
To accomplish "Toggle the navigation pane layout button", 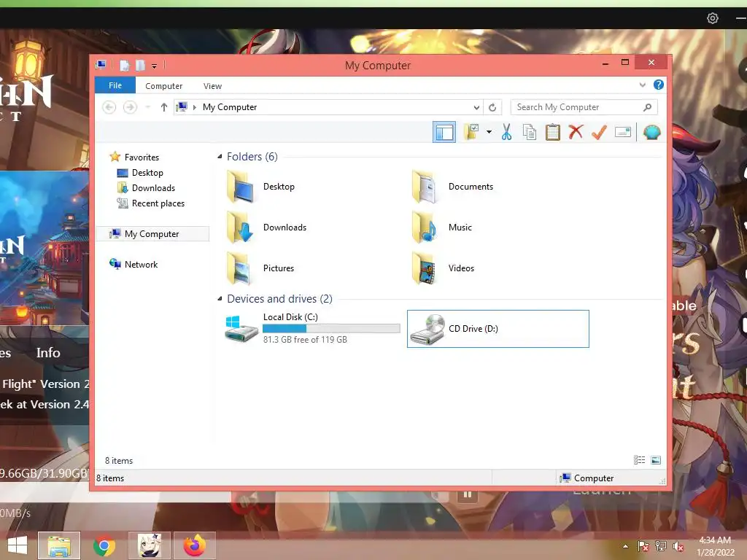I will tap(444, 132).
